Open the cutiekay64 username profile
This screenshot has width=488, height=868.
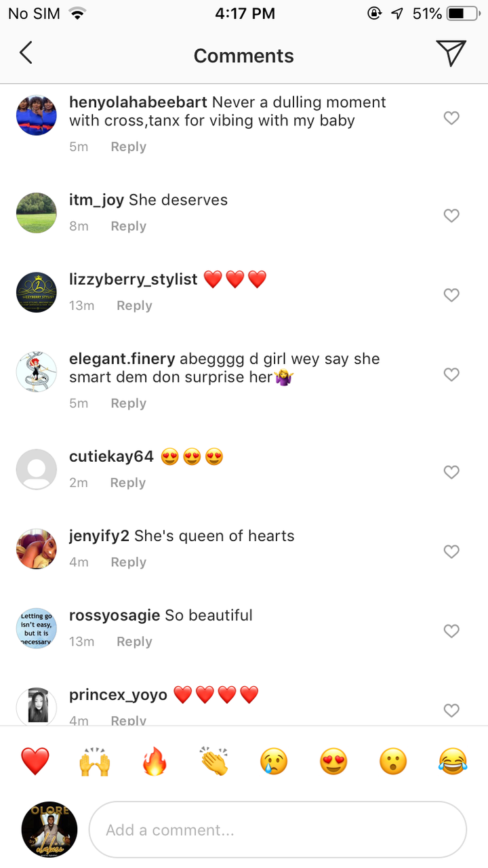tap(112, 456)
